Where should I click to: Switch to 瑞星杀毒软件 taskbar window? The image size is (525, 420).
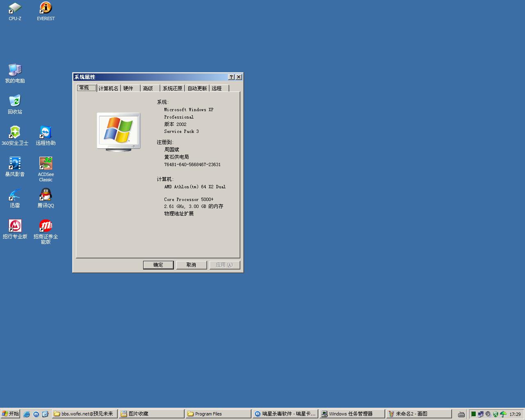pos(285,414)
